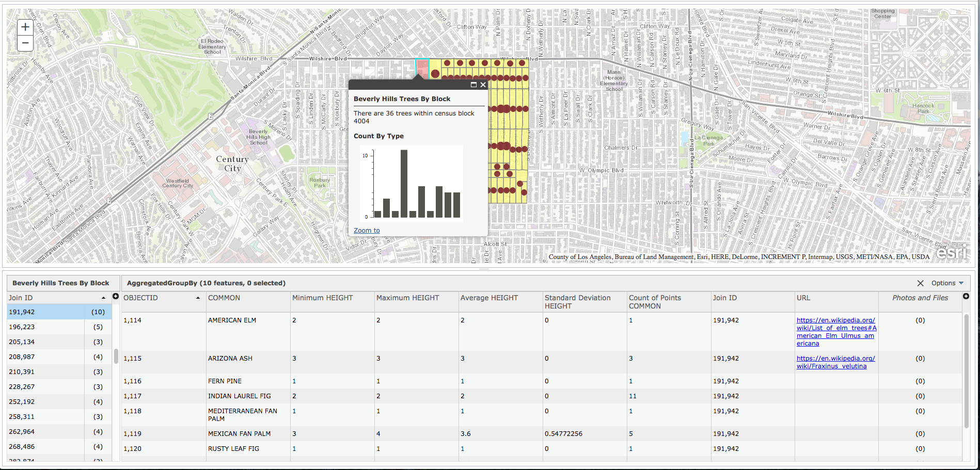
Task: Click the COMMON column header
Action: tap(224, 298)
